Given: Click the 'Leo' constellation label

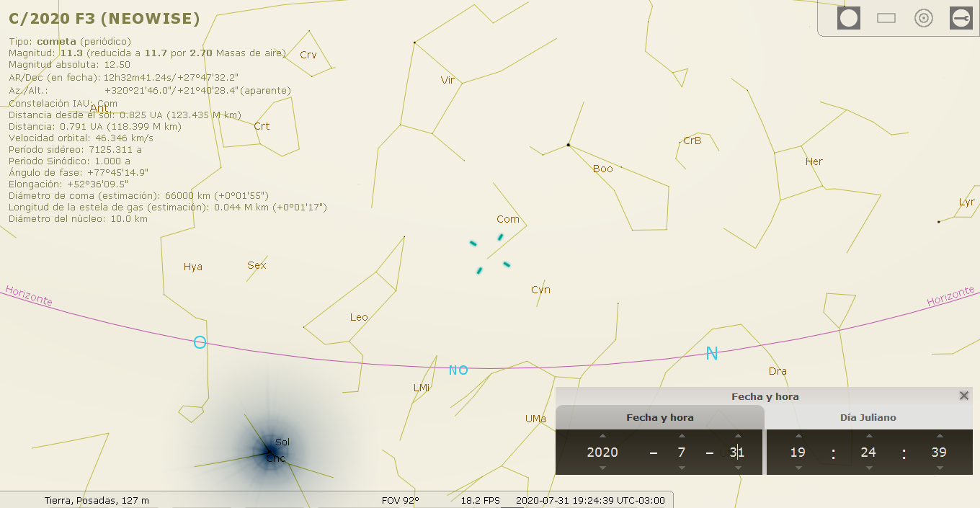Looking at the screenshot, I should pyautogui.click(x=359, y=317).
